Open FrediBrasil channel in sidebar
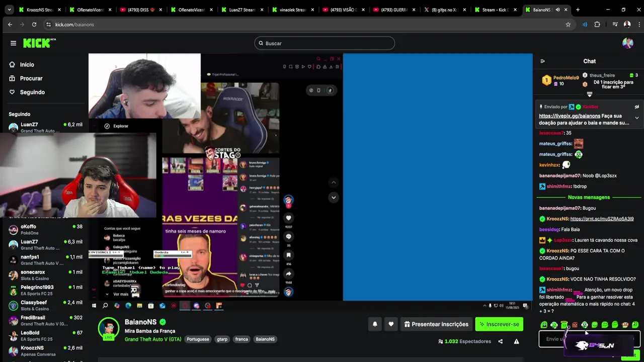644x362 pixels. (x=45, y=320)
